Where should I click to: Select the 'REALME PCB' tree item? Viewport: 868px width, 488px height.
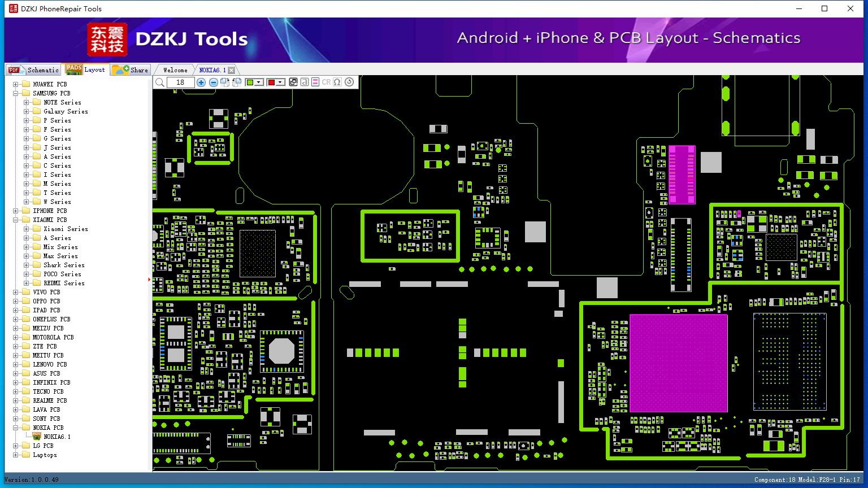pos(50,400)
